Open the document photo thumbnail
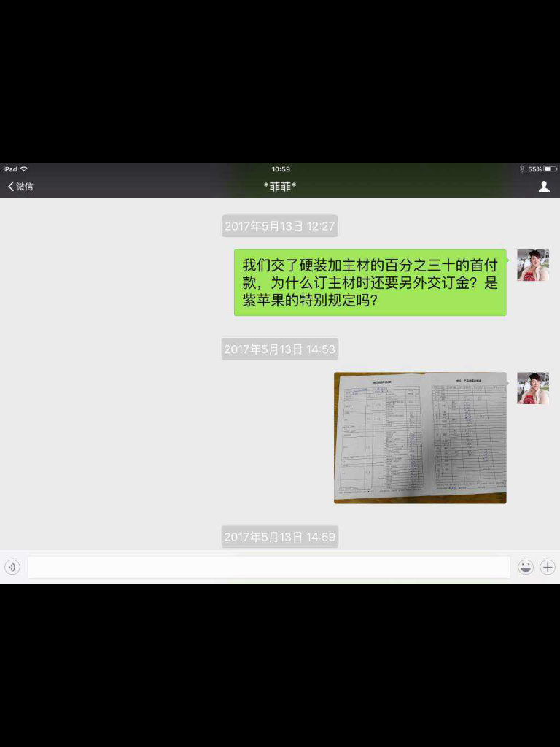 420,438
